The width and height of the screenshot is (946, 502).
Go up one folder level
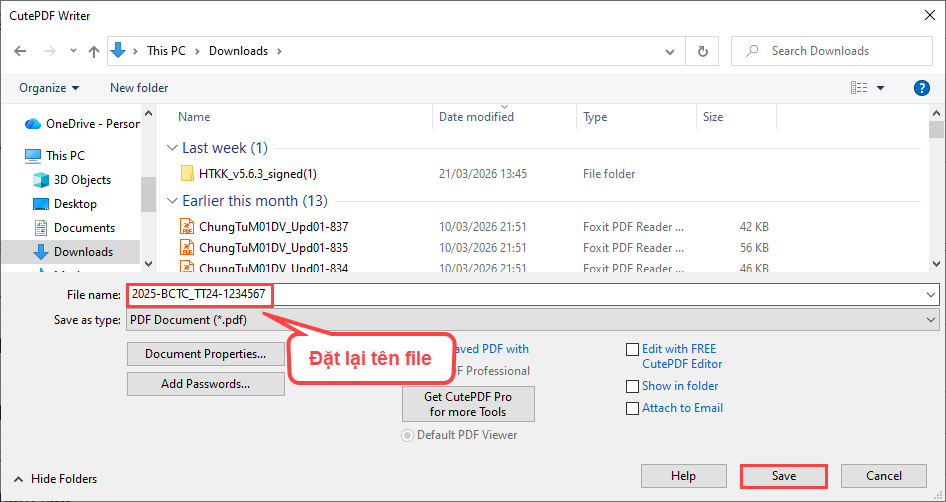(x=94, y=51)
